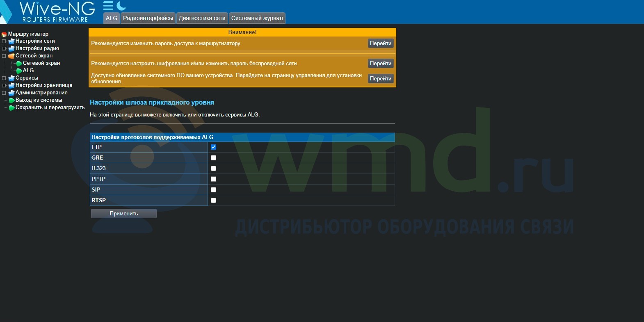The image size is (644, 322).
Task: Click folder icon next to Администрирование
Action: coord(11,93)
